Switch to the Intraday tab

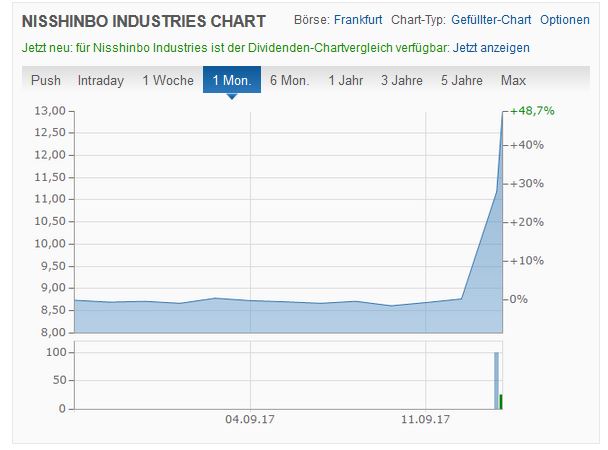tap(101, 80)
